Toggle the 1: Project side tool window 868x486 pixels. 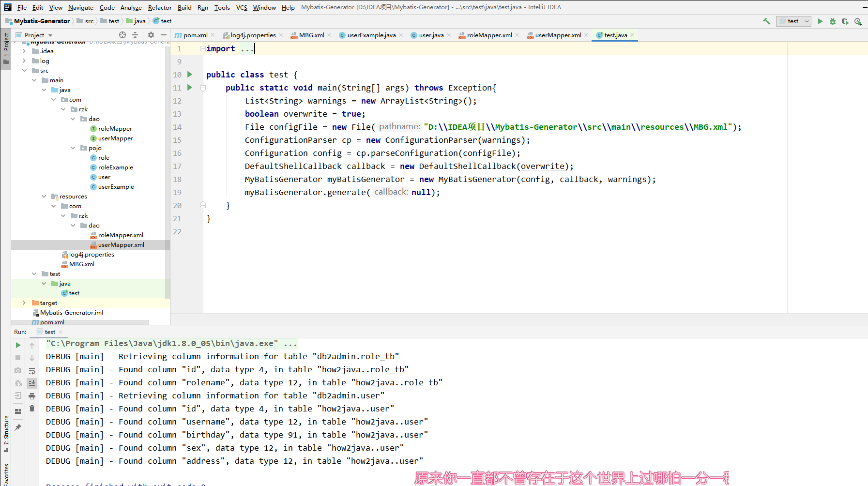[x=6, y=48]
